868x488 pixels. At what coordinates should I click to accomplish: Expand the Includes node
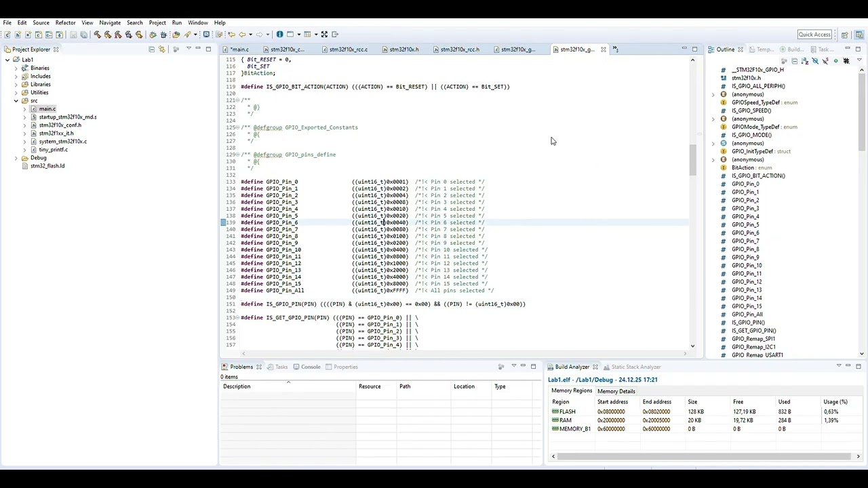(x=16, y=77)
